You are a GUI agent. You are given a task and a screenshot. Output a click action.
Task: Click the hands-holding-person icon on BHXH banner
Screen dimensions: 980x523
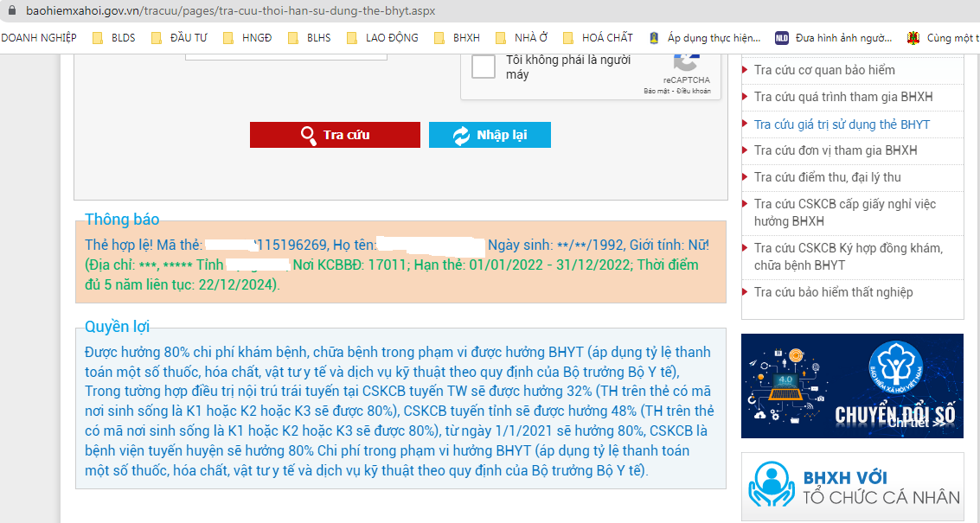[772, 485]
